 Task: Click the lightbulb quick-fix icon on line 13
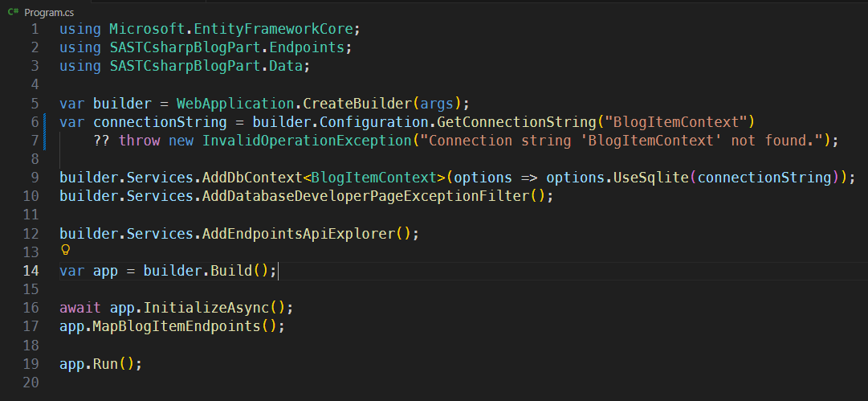[x=65, y=251]
